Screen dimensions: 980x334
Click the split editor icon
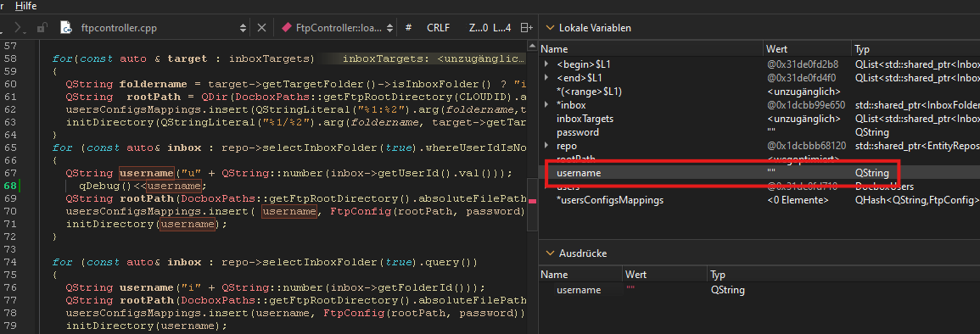pyautogui.click(x=527, y=27)
